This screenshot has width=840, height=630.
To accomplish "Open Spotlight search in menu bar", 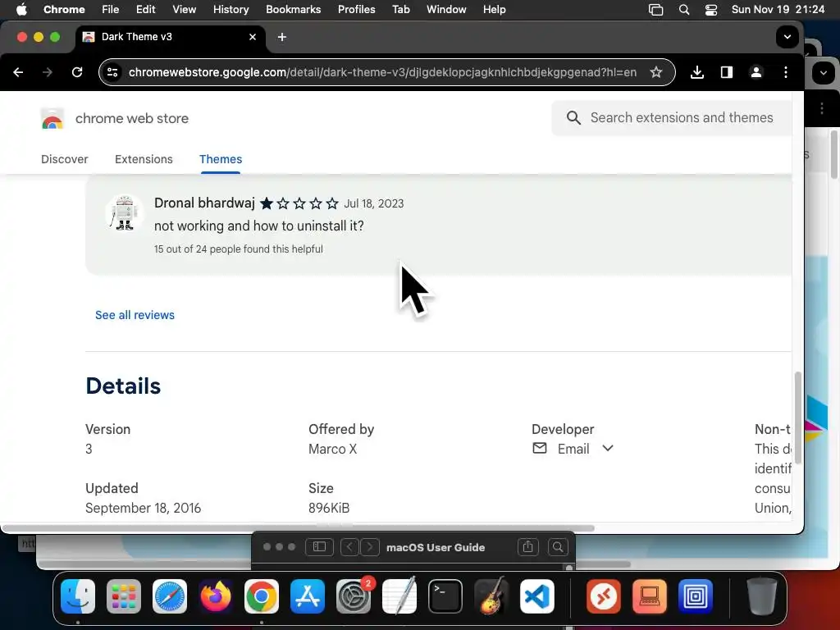I will click(684, 10).
